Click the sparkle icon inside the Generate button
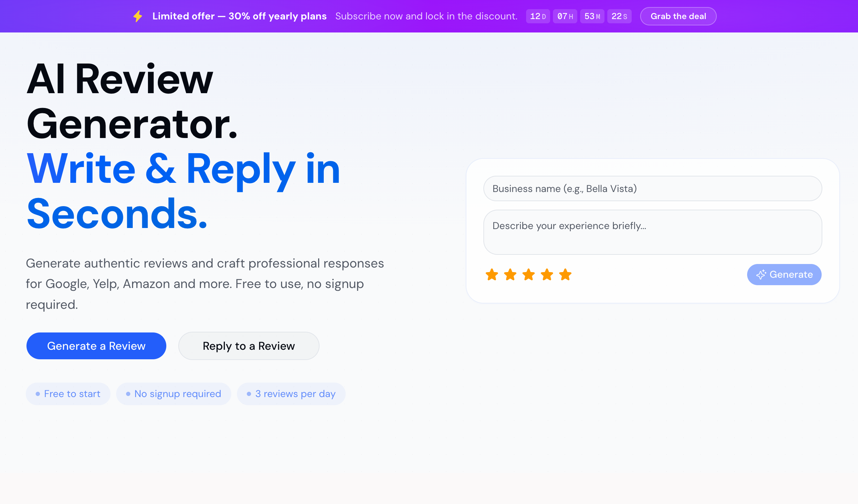 (762, 274)
